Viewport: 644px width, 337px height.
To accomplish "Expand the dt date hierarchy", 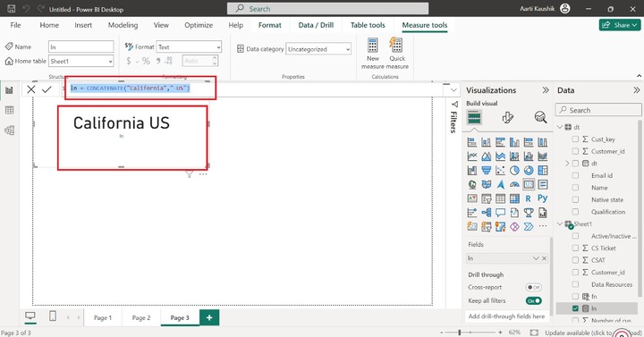I will (x=567, y=164).
